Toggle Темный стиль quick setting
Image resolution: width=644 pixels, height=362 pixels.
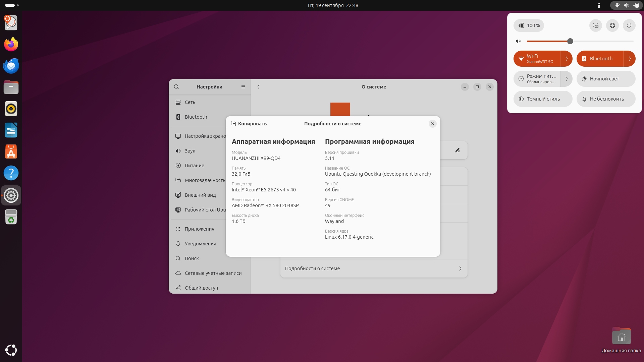[543, 99]
